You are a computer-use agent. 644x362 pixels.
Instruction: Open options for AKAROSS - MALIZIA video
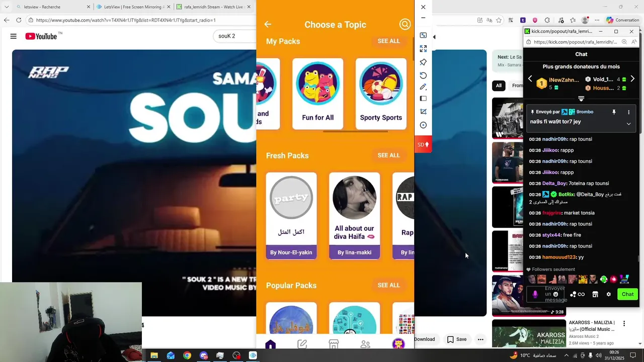click(624, 323)
